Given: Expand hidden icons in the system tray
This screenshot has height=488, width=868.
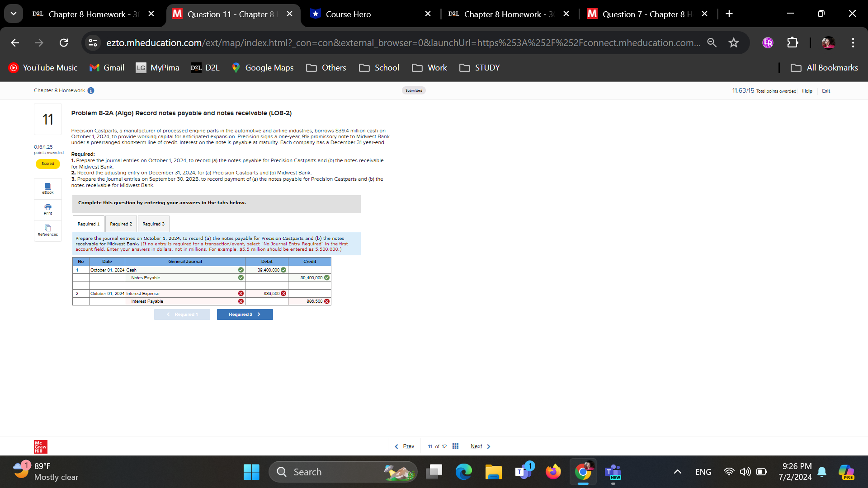Looking at the screenshot, I should [x=677, y=471].
